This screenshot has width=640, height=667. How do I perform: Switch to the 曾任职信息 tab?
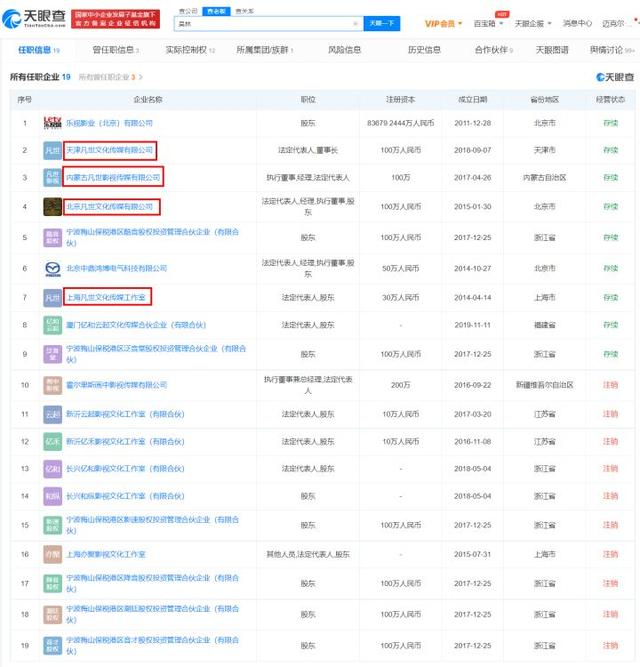coord(115,50)
